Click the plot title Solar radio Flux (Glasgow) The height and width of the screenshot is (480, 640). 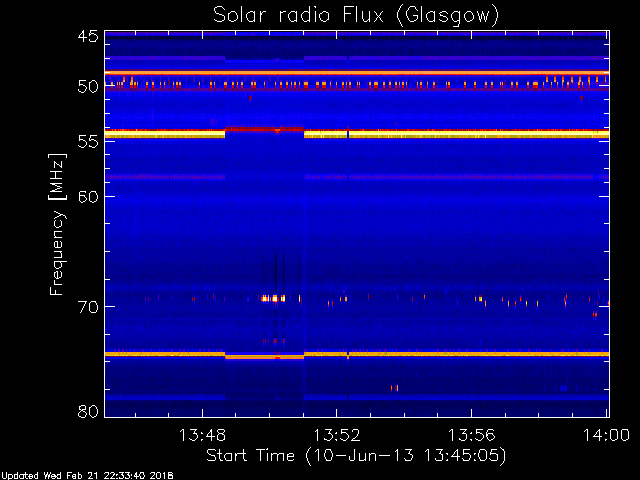coord(356,15)
